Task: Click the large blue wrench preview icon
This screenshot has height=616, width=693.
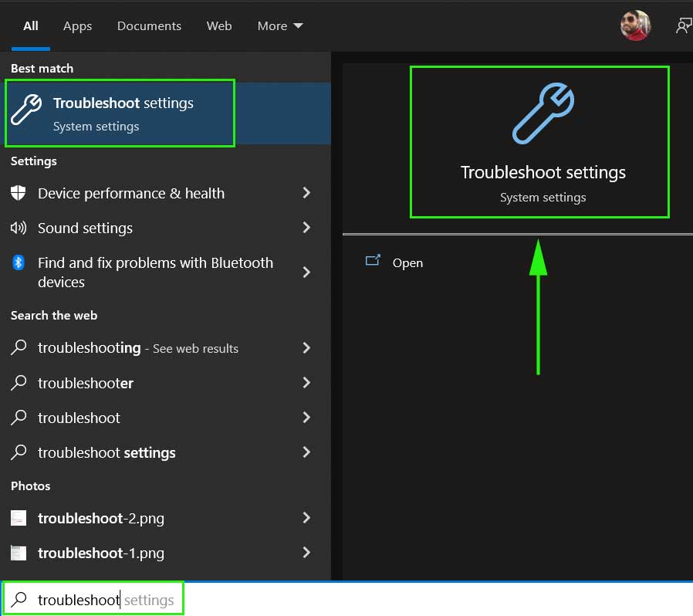Action: click(543, 113)
